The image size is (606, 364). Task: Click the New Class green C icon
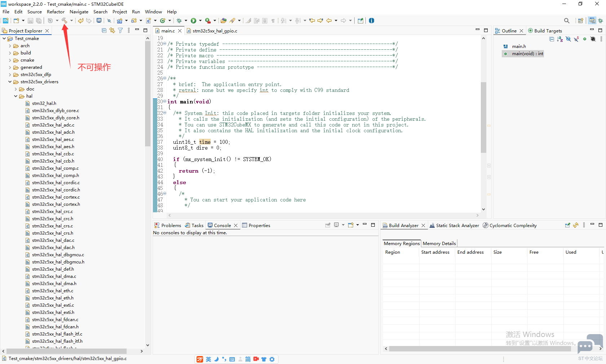[x=163, y=21]
